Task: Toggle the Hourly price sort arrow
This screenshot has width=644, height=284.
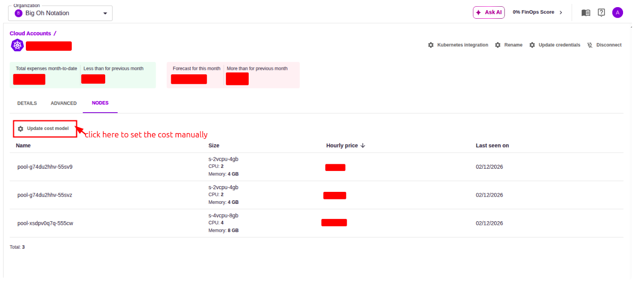Action: [x=363, y=146]
